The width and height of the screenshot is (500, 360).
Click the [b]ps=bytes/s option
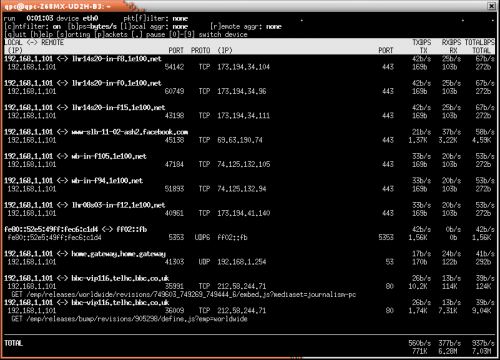point(92,26)
